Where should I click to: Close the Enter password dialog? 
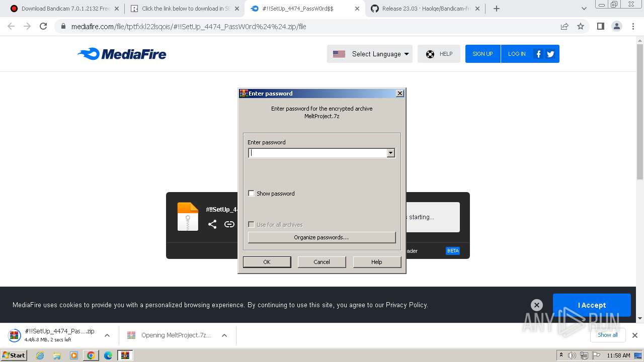(399, 94)
